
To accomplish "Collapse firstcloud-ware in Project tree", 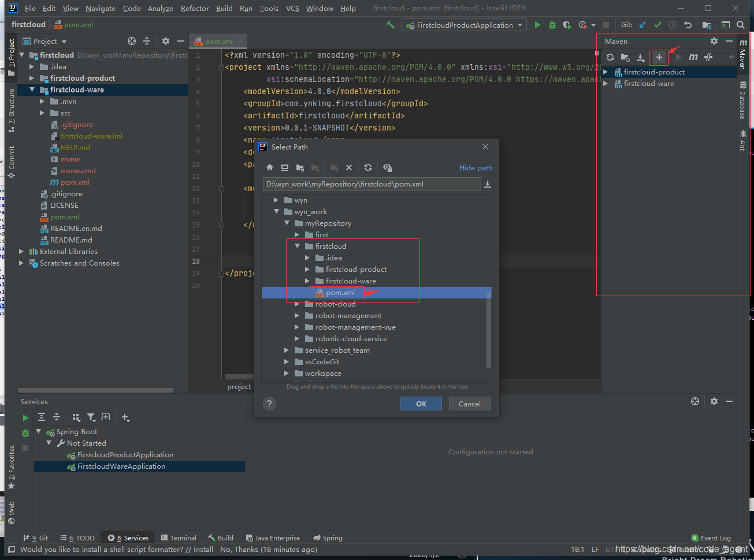I will click(32, 89).
